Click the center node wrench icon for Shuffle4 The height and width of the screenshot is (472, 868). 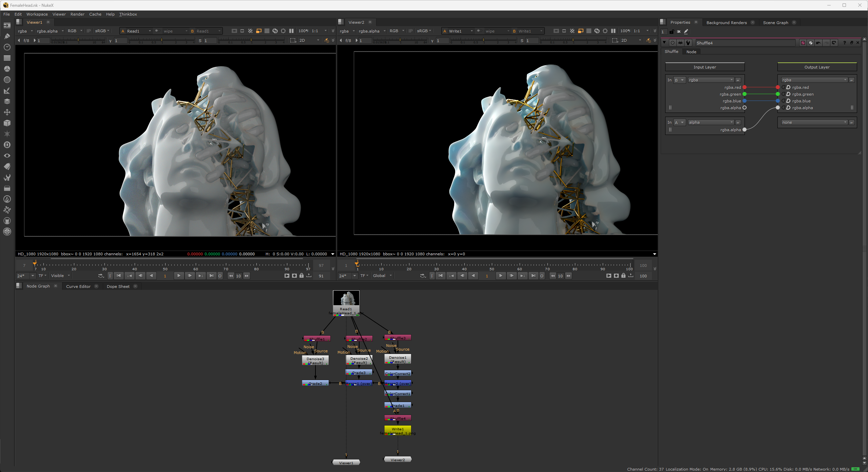688,43
